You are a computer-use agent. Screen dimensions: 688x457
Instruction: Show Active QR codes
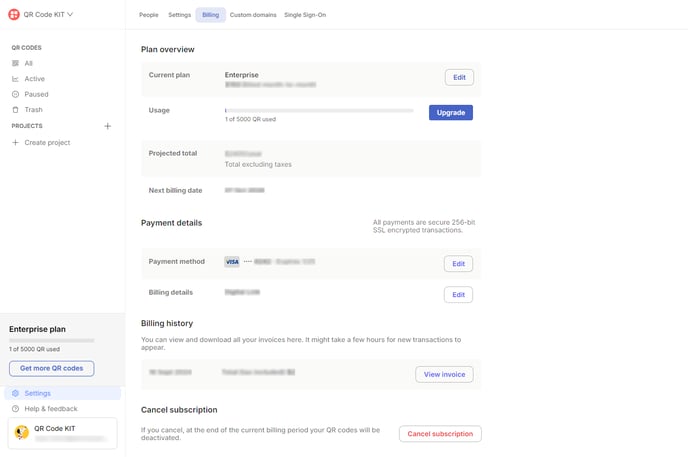click(x=34, y=79)
